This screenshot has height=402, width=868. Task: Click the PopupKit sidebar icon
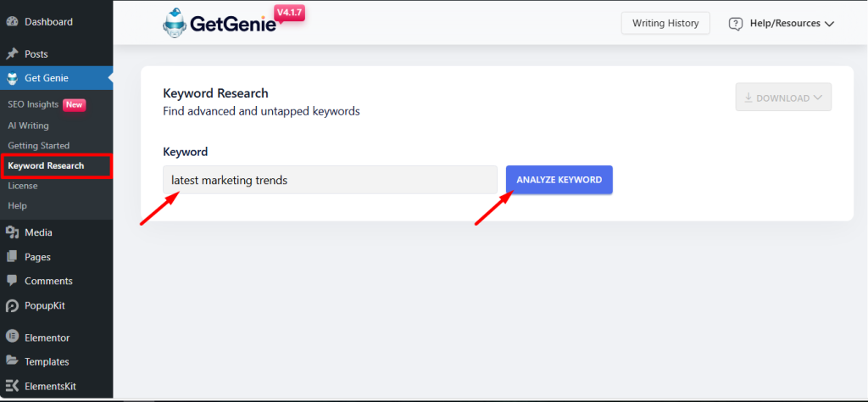coord(12,305)
